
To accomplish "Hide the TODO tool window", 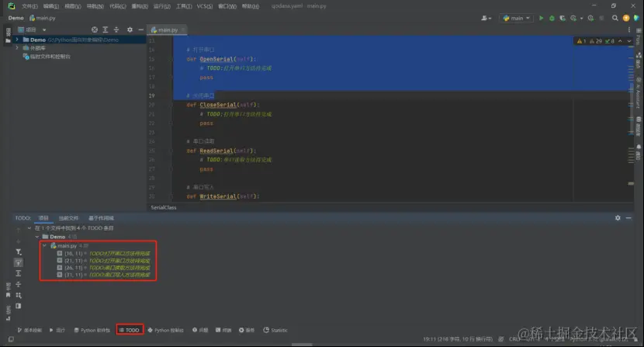I will [x=628, y=218].
